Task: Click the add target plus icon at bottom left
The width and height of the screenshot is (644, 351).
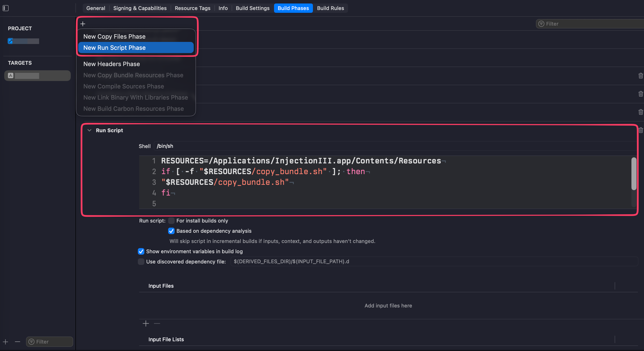Action: coord(6,342)
